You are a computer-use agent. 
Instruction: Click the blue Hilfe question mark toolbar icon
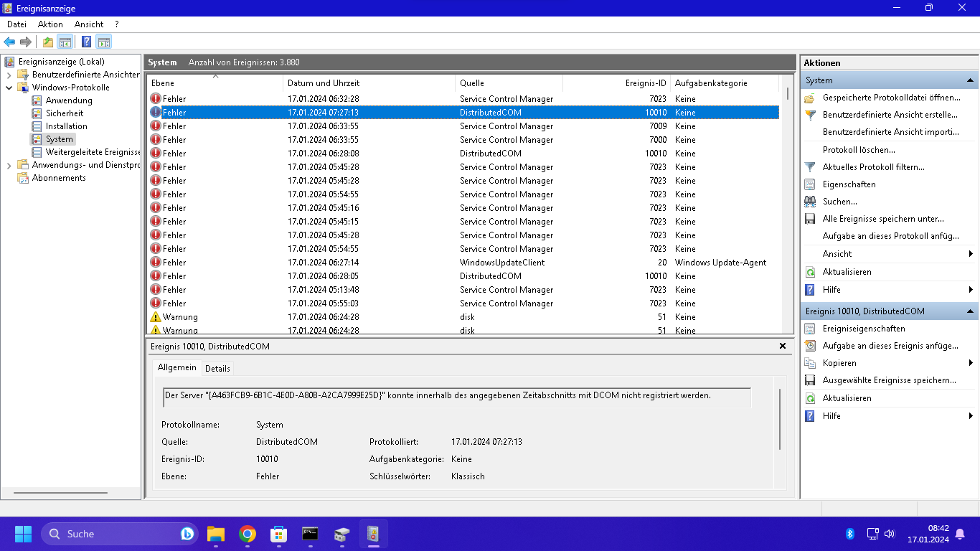click(86, 42)
